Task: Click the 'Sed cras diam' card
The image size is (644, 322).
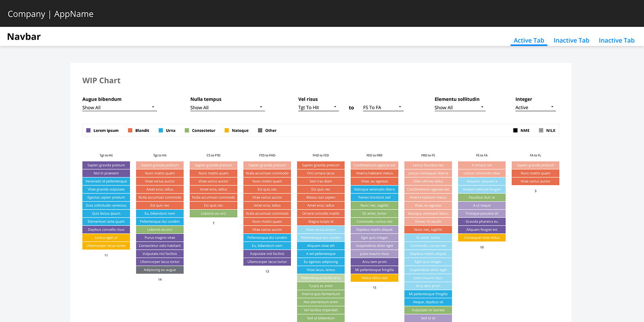Action: (321, 181)
